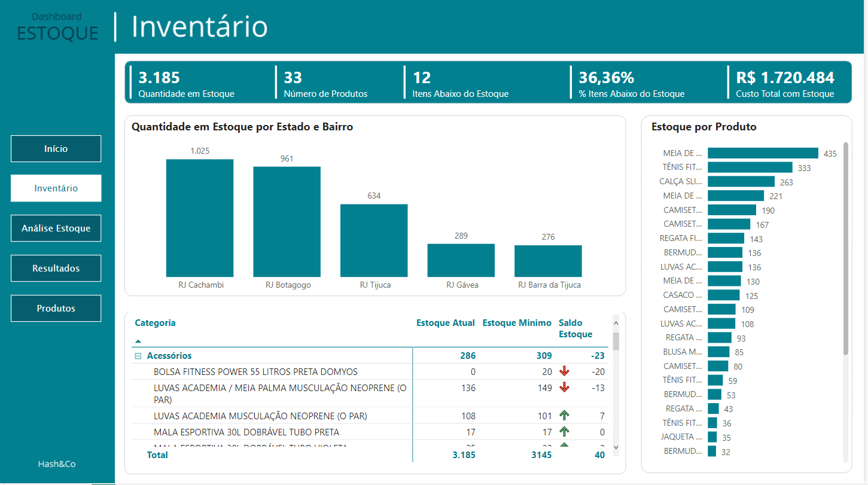Sort table by Saldo Estoque column
Screen dimensions: 868x485
pos(575,328)
